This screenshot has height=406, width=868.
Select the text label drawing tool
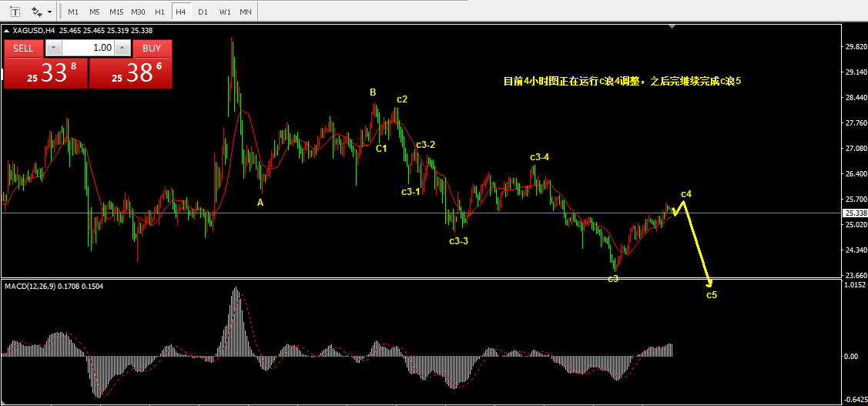coord(15,11)
